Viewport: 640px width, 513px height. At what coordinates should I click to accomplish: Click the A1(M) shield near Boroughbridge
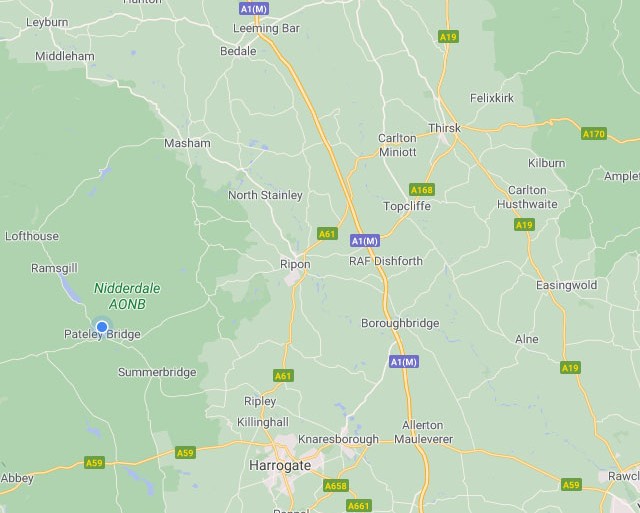coord(404,362)
